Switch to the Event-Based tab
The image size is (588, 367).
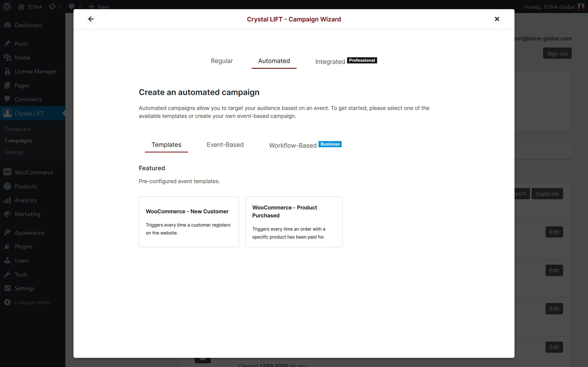(225, 145)
